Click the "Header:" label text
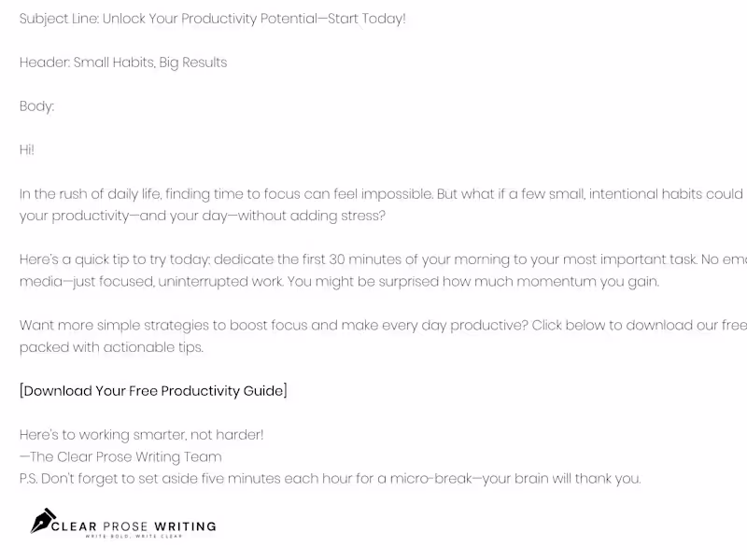The height and width of the screenshot is (560, 747). [x=44, y=63]
